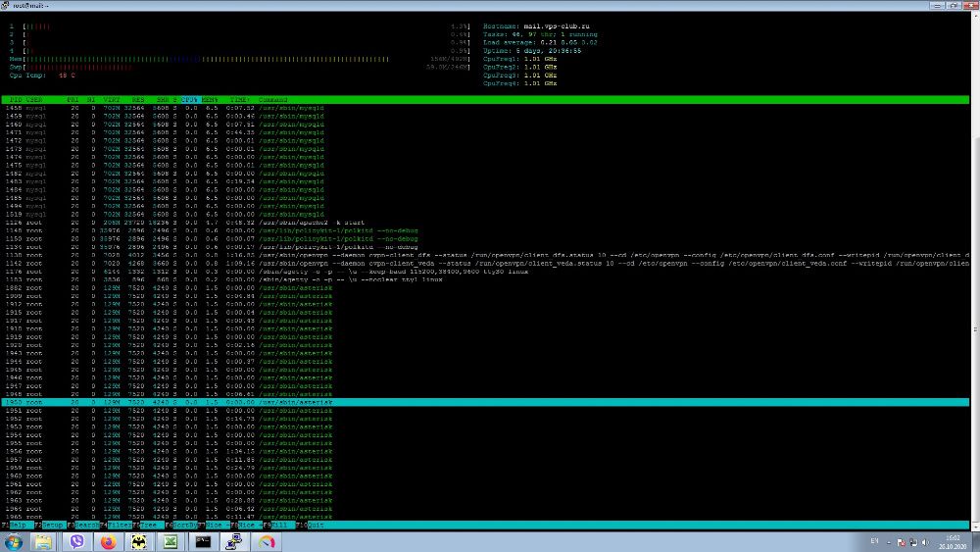Screen dimensions: 980x552
Task: Select the openvpn ovpn-client_veda process row
Action: [486, 263]
